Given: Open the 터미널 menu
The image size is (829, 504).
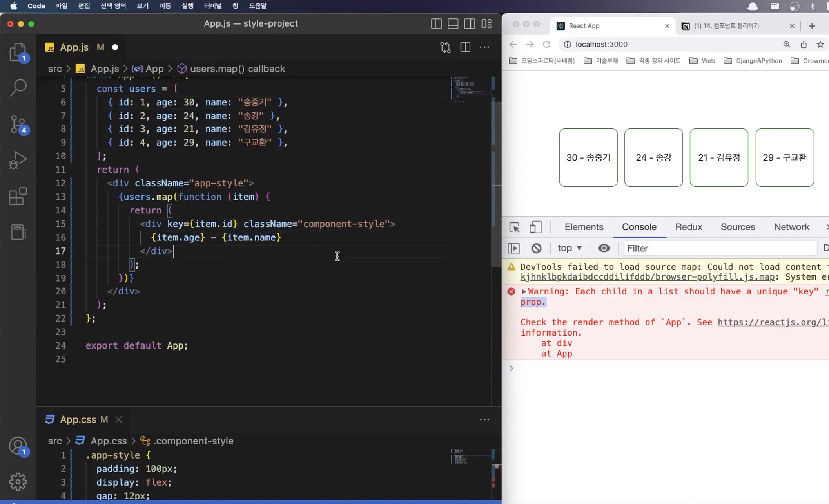Looking at the screenshot, I should pos(212,6).
